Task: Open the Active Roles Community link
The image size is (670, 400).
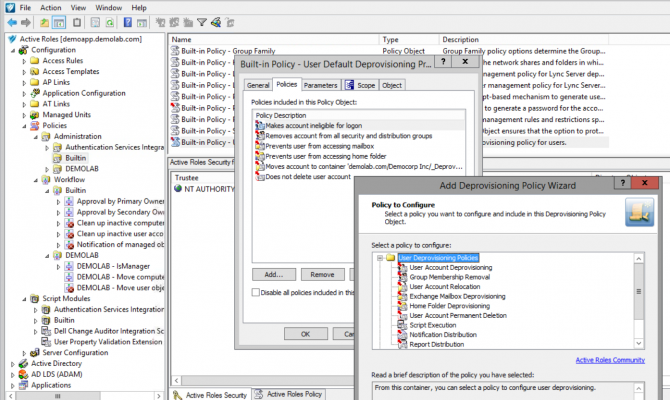Action: coord(610,360)
